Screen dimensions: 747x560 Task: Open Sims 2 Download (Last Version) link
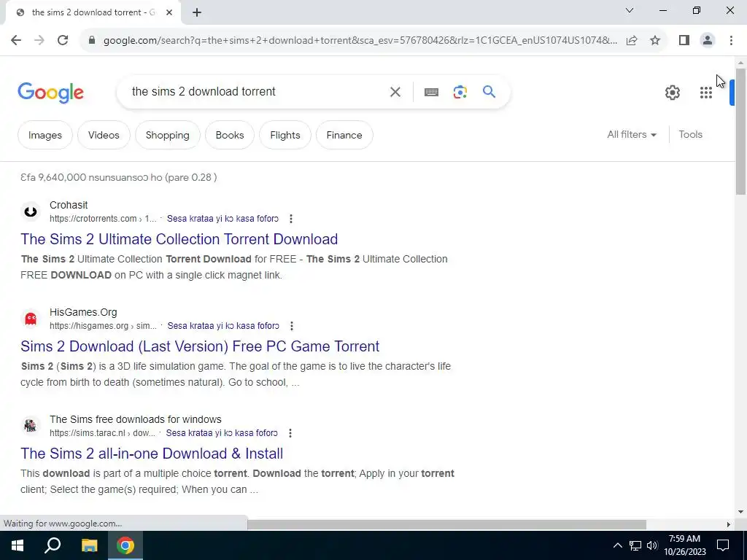point(200,346)
